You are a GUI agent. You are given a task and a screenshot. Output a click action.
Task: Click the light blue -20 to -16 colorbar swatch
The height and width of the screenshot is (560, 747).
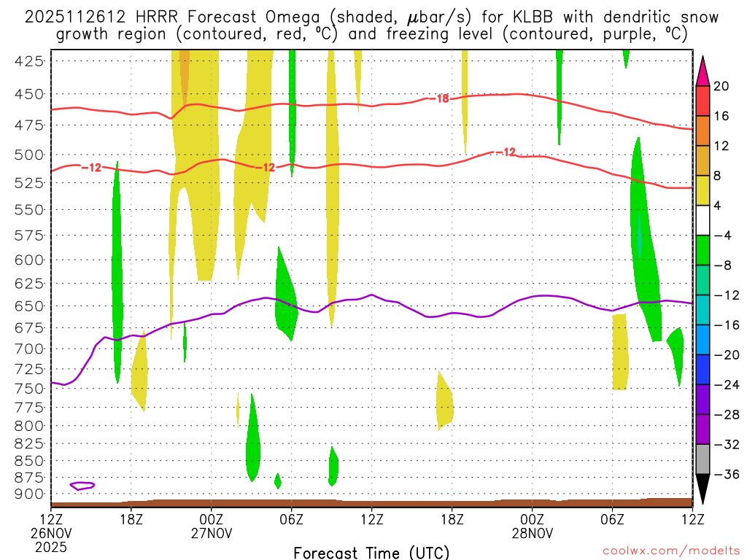703,340
